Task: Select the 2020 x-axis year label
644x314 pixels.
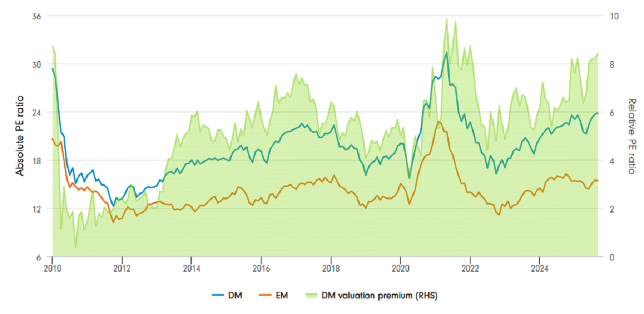Action: coord(400,268)
